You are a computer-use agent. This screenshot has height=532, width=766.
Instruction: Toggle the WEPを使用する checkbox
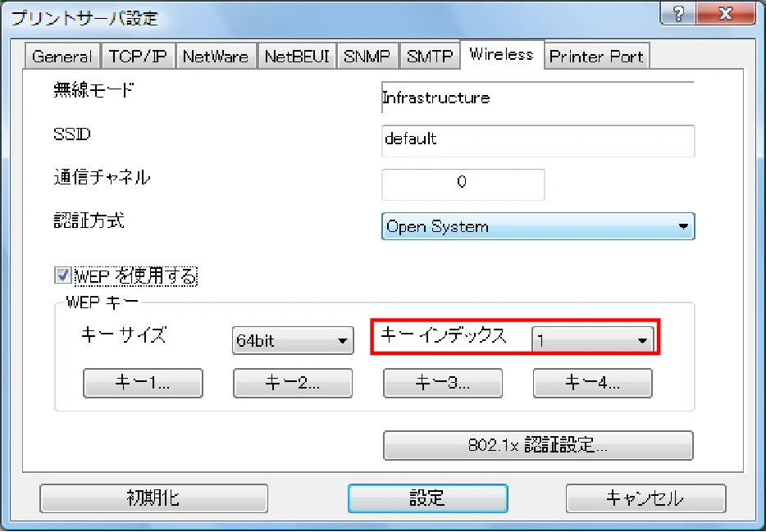pos(62,275)
